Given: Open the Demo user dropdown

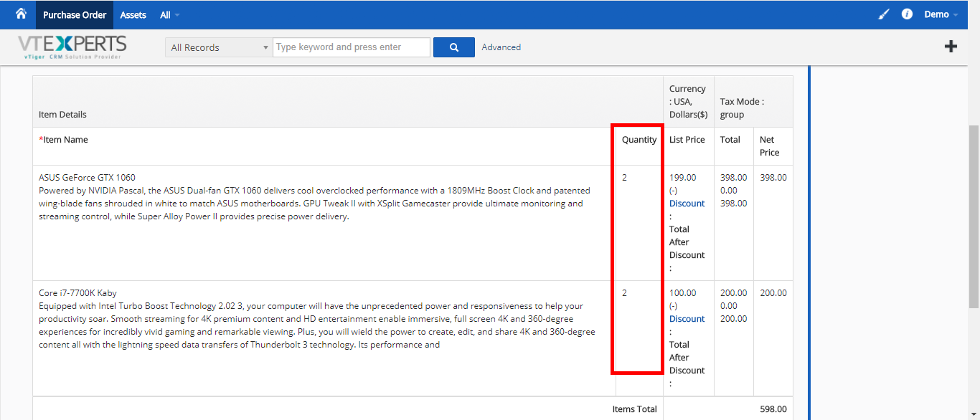Looking at the screenshot, I should pyautogui.click(x=941, y=14).
